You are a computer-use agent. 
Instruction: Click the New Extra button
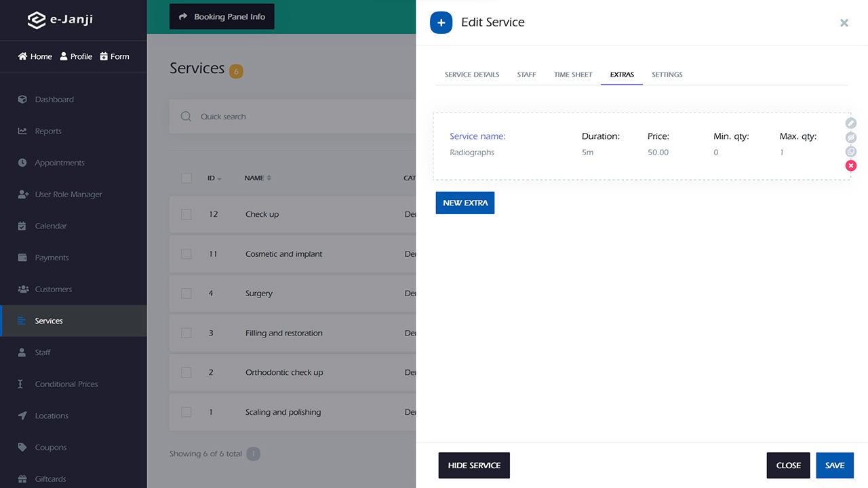point(465,203)
